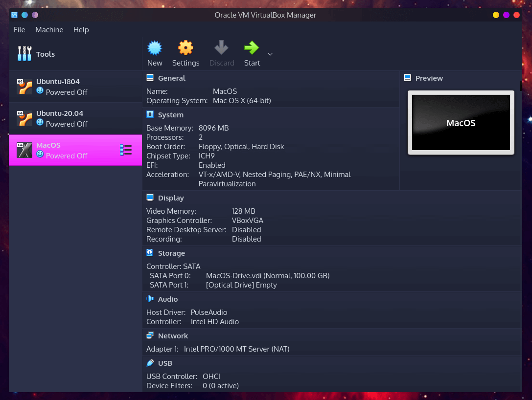532x400 pixels.
Task: Click the Audio section speaker icon
Action: pos(150,299)
